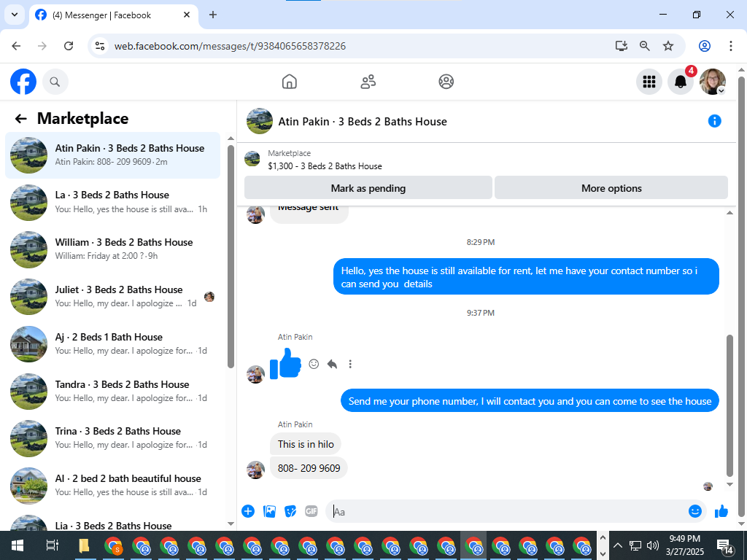
Task: Open Task View in taskbar
Action: [x=52, y=545]
